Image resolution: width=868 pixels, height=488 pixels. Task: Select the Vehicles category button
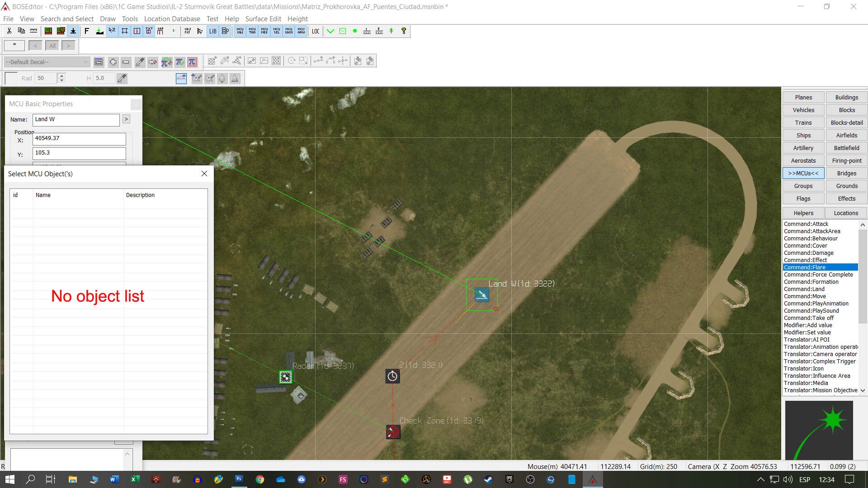[803, 110]
